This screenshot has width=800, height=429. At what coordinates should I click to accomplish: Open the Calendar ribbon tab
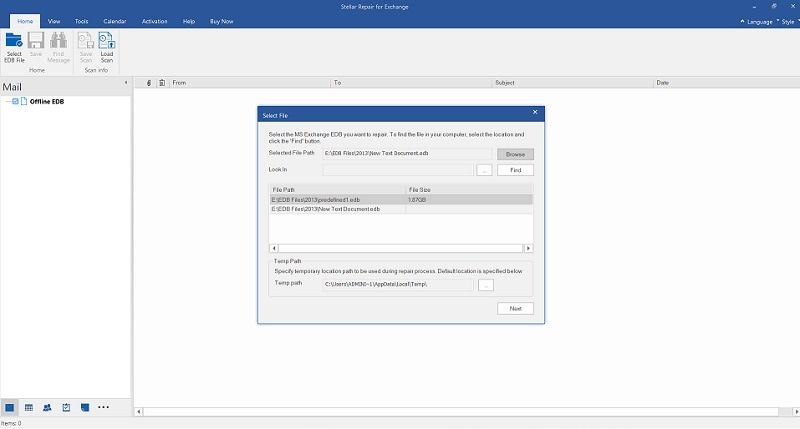[x=115, y=21]
